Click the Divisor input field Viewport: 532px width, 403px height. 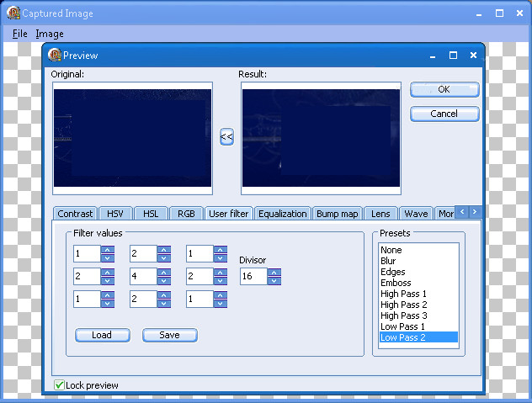click(253, 277)
